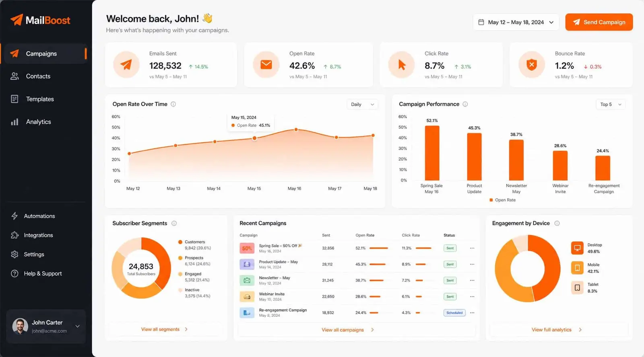Click John Carter's profile photo
The image size is (644, 357).
click(x=20, y=326)
